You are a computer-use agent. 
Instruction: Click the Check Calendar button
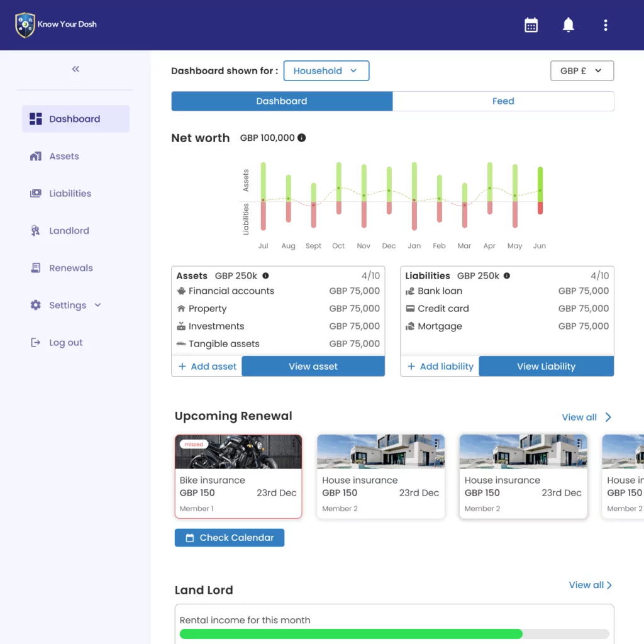tap(230, 538)
